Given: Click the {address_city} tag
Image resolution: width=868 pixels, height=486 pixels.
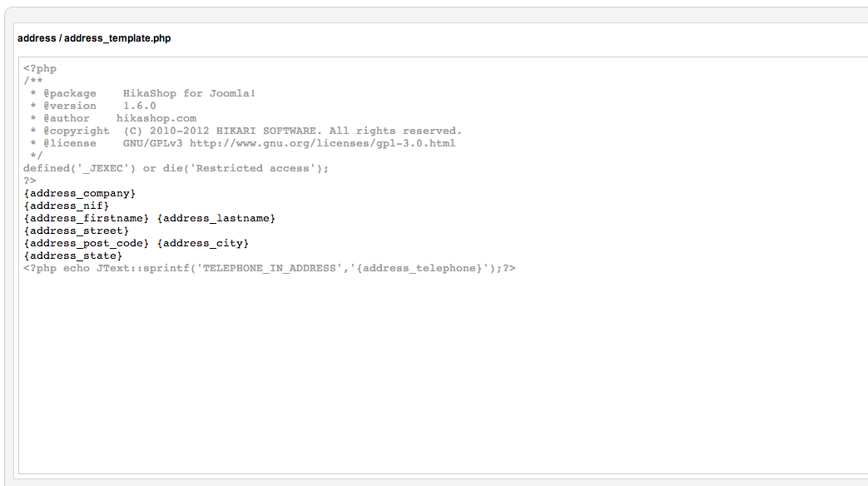Looking at the screenshot, I should pos(203,244).
